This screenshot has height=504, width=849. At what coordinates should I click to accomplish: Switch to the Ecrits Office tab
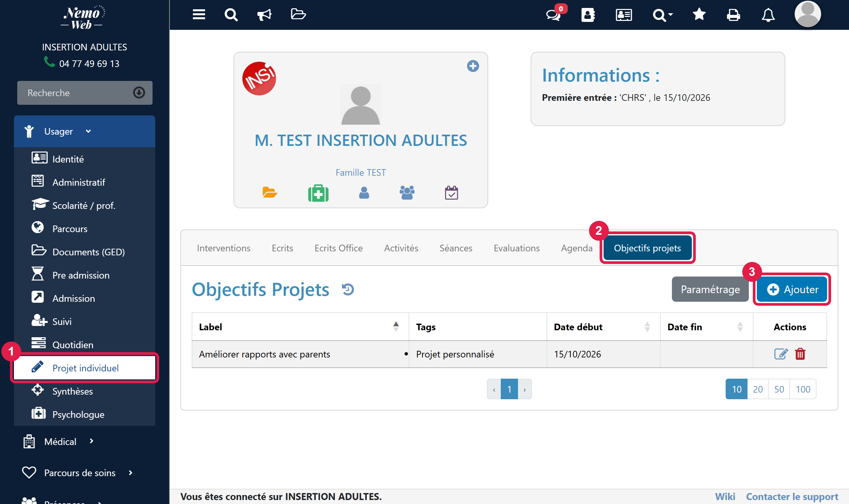point(339,248)
